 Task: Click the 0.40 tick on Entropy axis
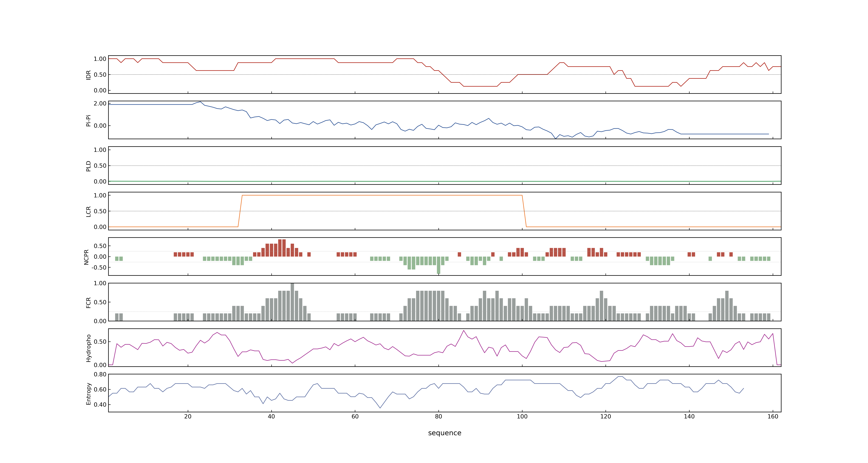[100, 405]
